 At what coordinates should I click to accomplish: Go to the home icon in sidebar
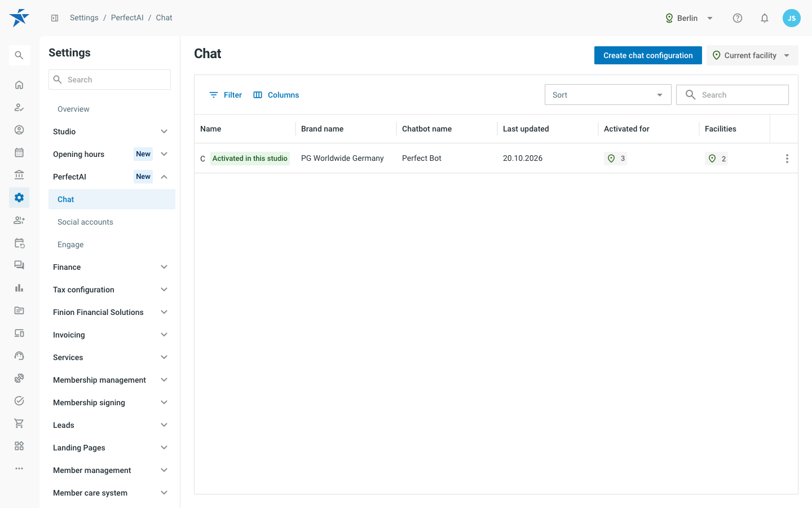[19, 85]
